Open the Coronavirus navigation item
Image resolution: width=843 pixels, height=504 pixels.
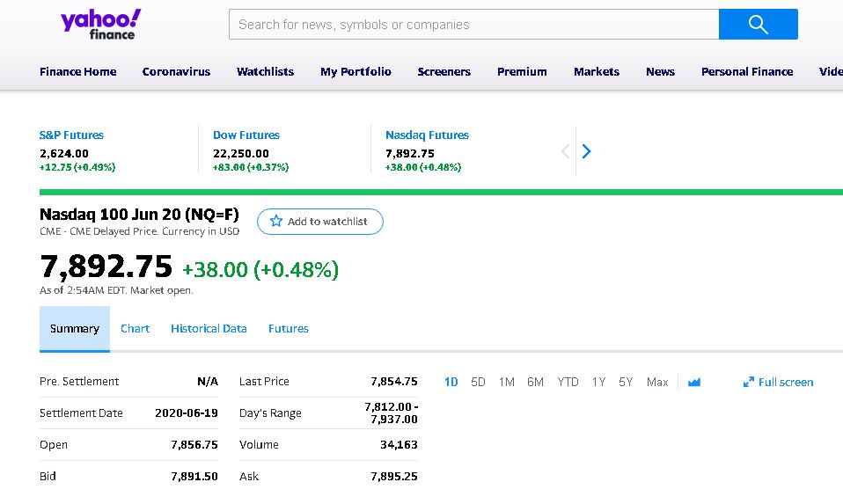(x=176, y=71)
